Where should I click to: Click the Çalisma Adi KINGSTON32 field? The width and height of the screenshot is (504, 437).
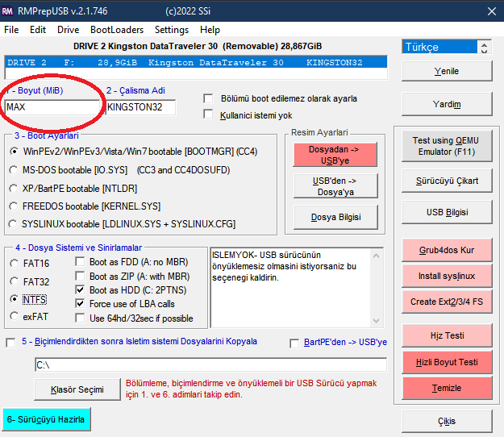(141, 107)
